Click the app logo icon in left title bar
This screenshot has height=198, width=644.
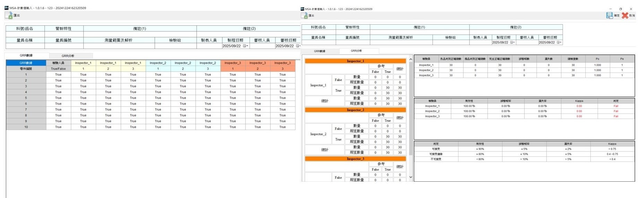(x=6, y=8)
